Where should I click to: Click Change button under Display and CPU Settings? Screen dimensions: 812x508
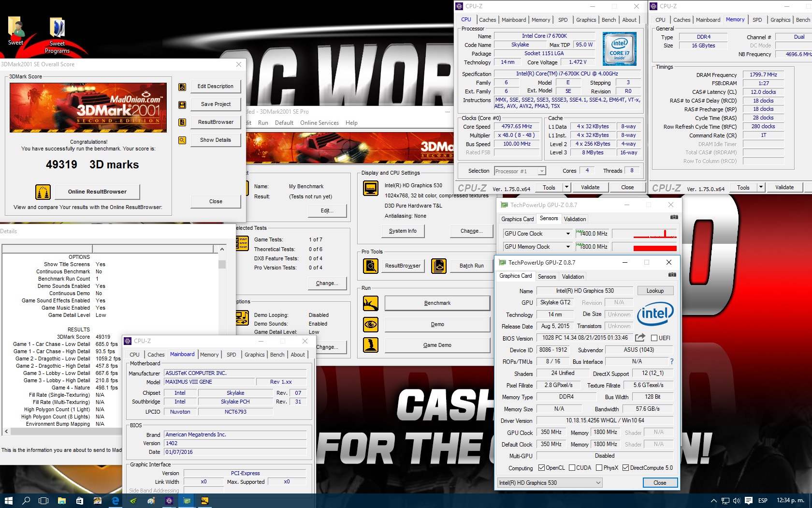(x=471, y=231)
